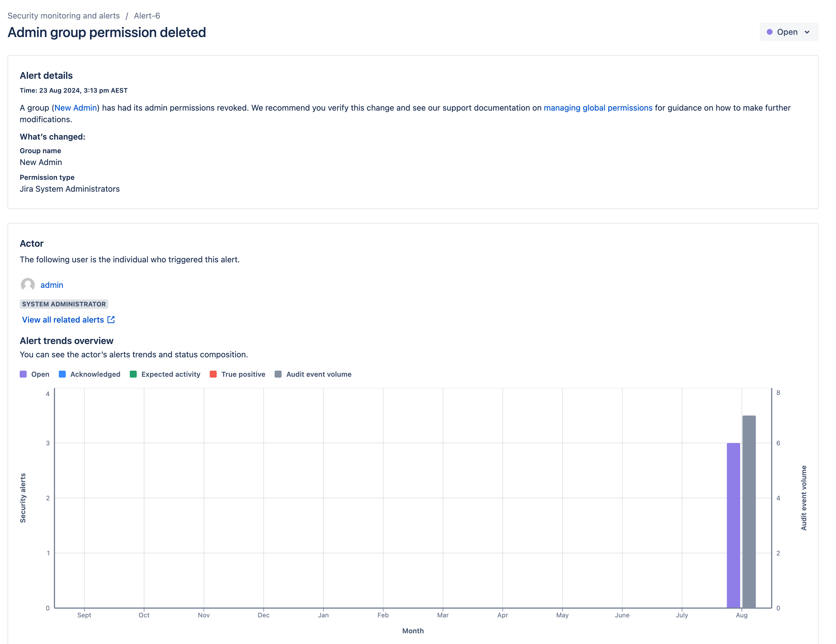The width and height of the screenshot is (836, 644).
Task: Click the Alert-6 breadcrumb item
Action: point(147,16)
